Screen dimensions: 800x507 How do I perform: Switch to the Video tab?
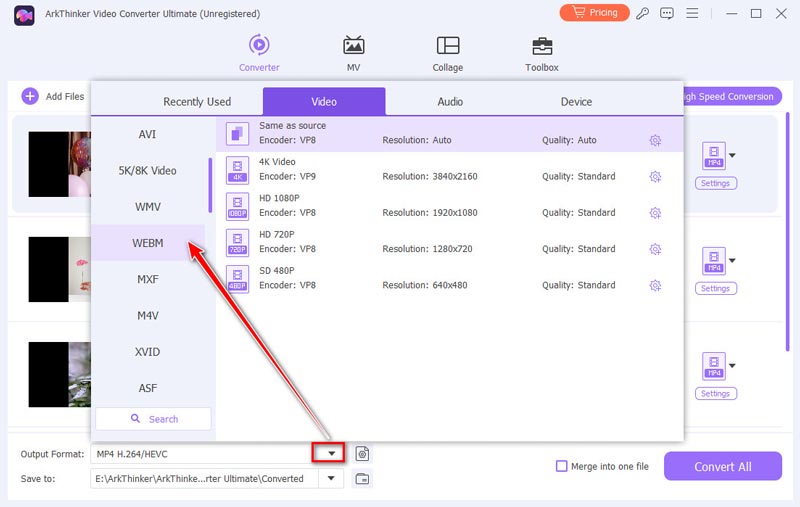324,102
